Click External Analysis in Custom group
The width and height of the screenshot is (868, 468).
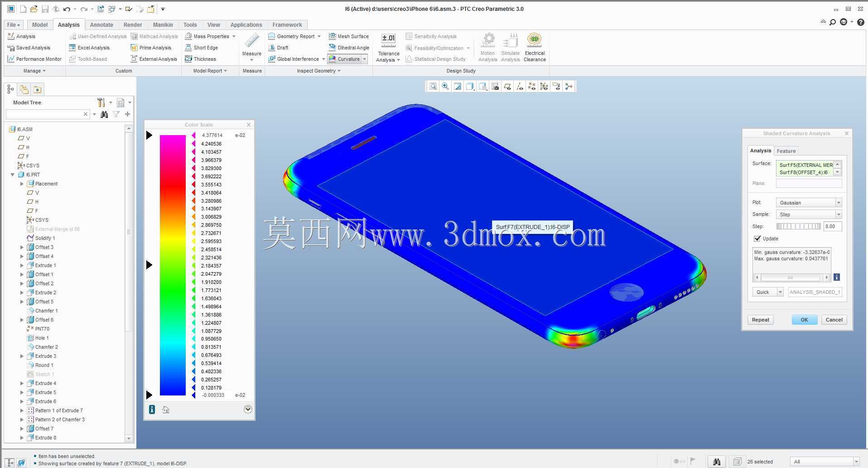tap(154, 59)
